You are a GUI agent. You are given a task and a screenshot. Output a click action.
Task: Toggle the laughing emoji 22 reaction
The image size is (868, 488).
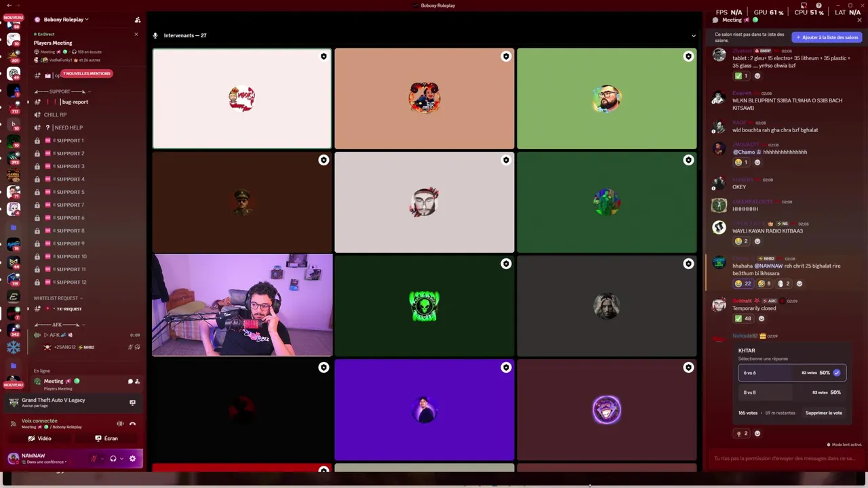pos(743,284)
